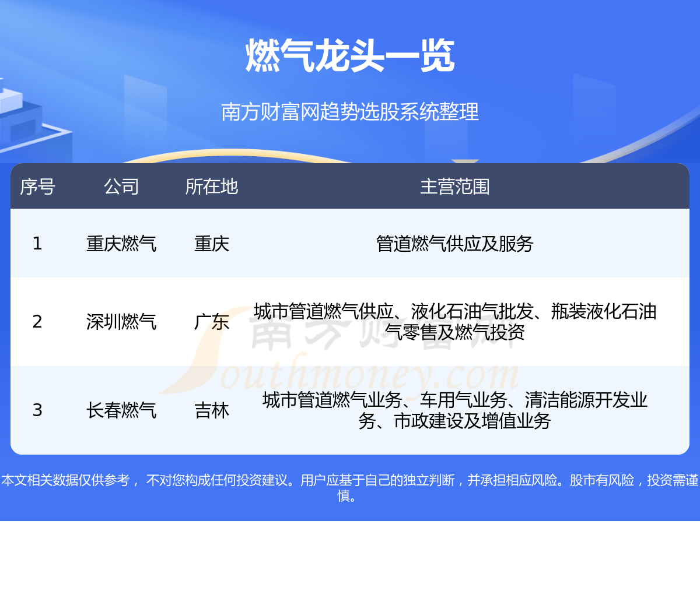Click the title 燃气龙头一览
Image resolution: width=700 pixels, height=612 pixels.
pyautogui.click(x=350, y=56)
